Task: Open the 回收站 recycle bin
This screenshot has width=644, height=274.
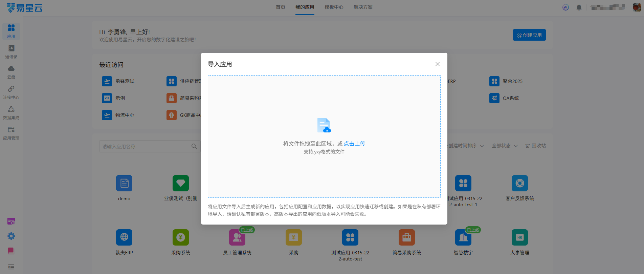Action: coord(535,146)
